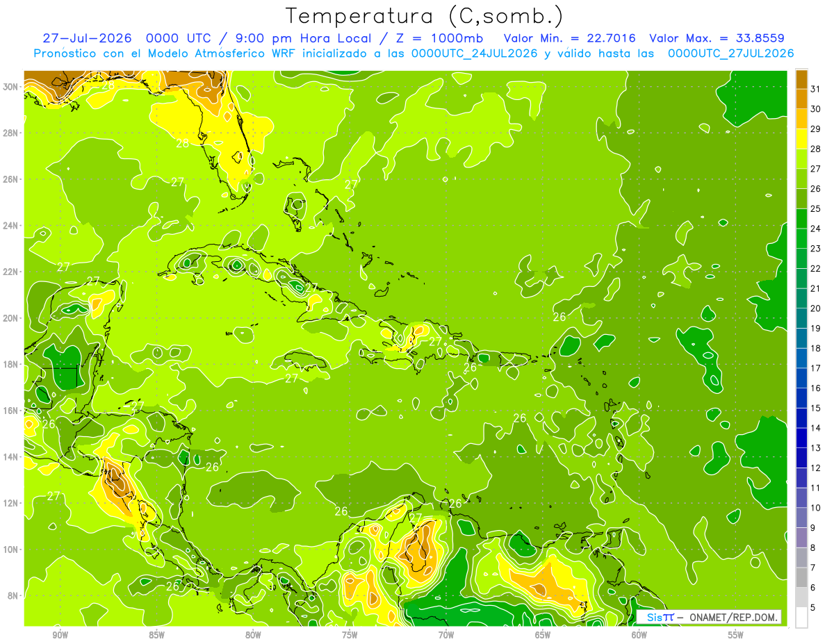Click the 5 label on the color scale

(814, 608)
